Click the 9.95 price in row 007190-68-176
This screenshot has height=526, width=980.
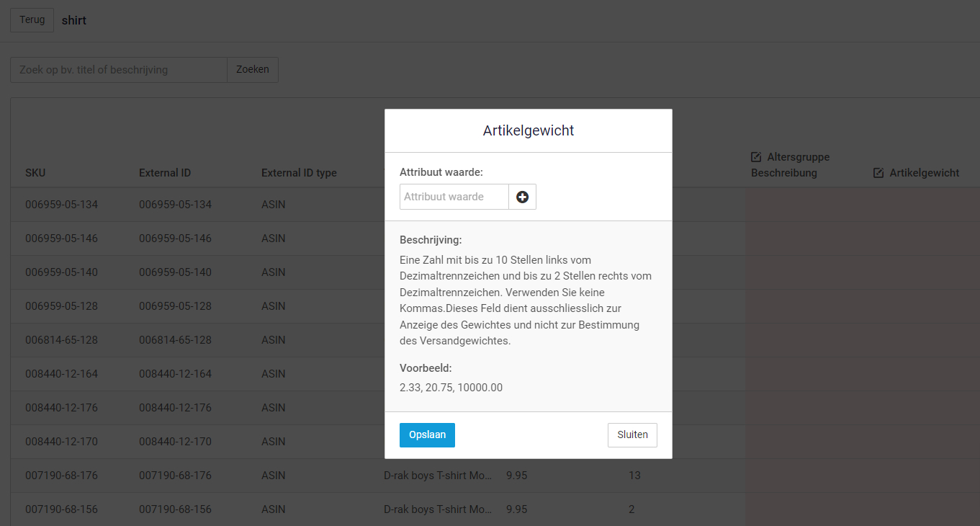(x=516, y=476)
